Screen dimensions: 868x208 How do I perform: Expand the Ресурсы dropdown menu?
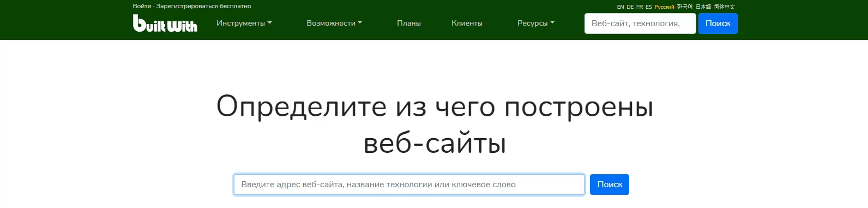(536, 23)
